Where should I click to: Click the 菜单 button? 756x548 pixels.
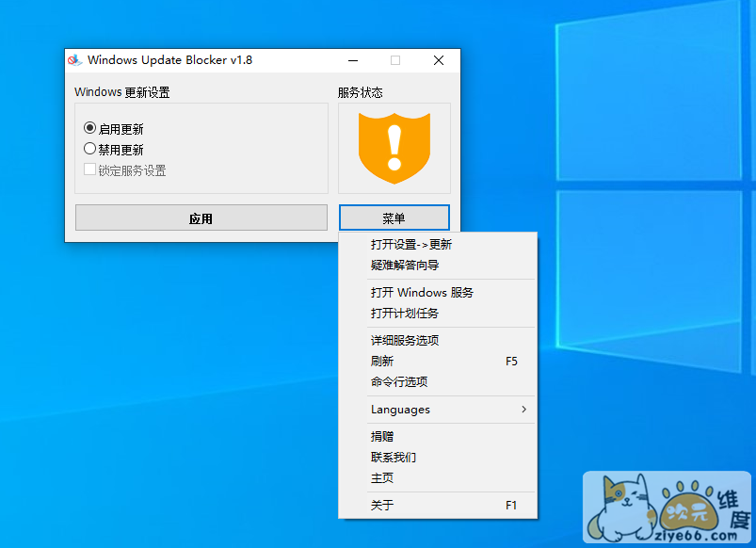point(394,218)
